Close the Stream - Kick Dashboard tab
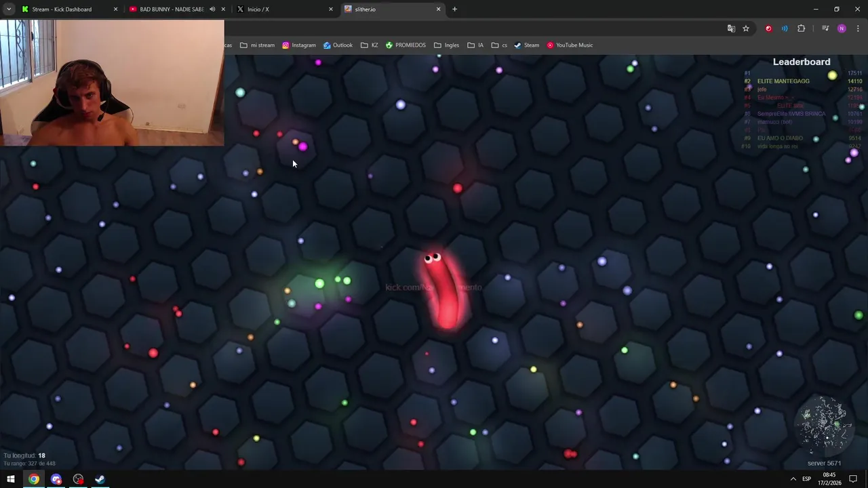Screen dimensions: 868x488 pos(115,9)
